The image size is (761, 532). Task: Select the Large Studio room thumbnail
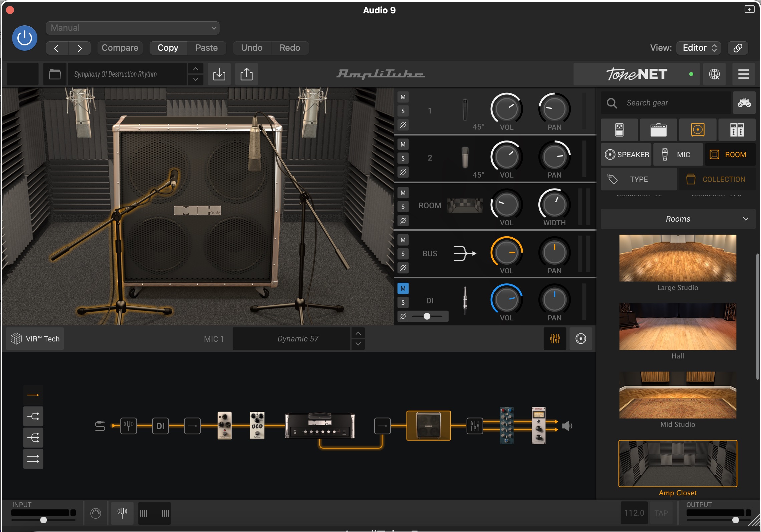[x=678, y=258]
